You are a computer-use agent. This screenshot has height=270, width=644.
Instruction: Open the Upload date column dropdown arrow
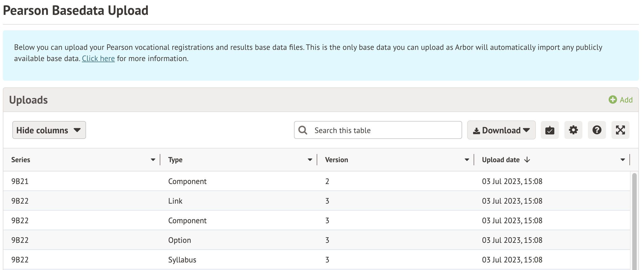click(623, 160)
